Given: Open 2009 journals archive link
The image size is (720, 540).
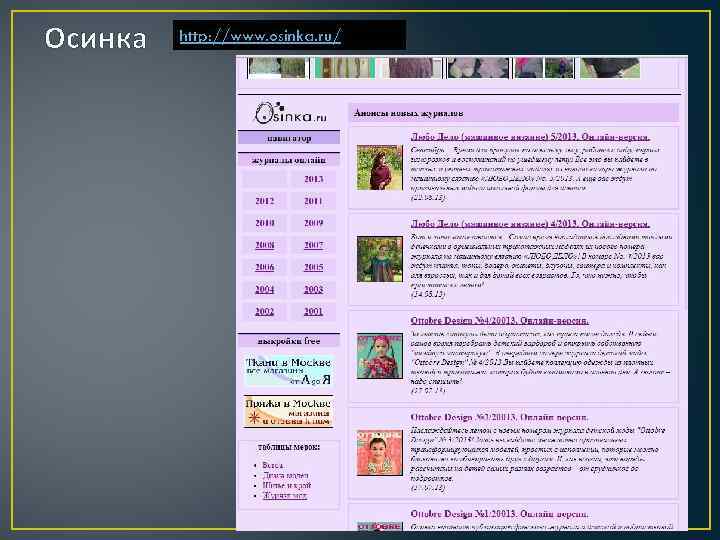Looking at the screenshot, I should coord(314,223).
